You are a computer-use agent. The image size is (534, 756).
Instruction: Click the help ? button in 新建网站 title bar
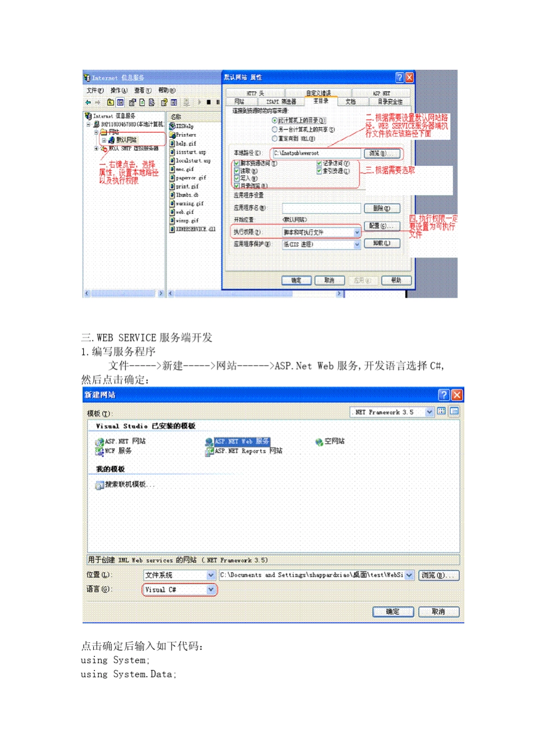[444, 395]
